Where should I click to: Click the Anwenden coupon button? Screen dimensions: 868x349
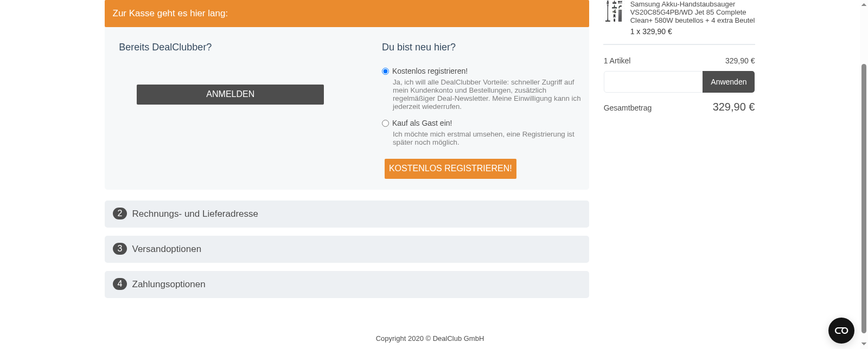pyautogui.click(x=728, y=82)
